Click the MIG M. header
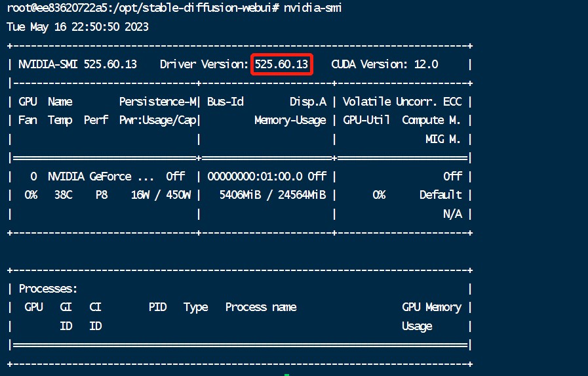The image size is (588, 376). click(443, 139)
